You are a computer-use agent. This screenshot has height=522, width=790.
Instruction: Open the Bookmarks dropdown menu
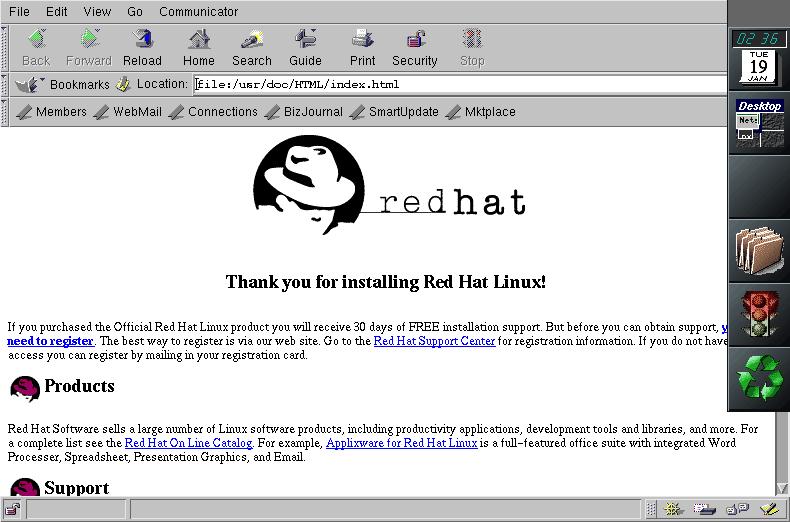point(62,84)
